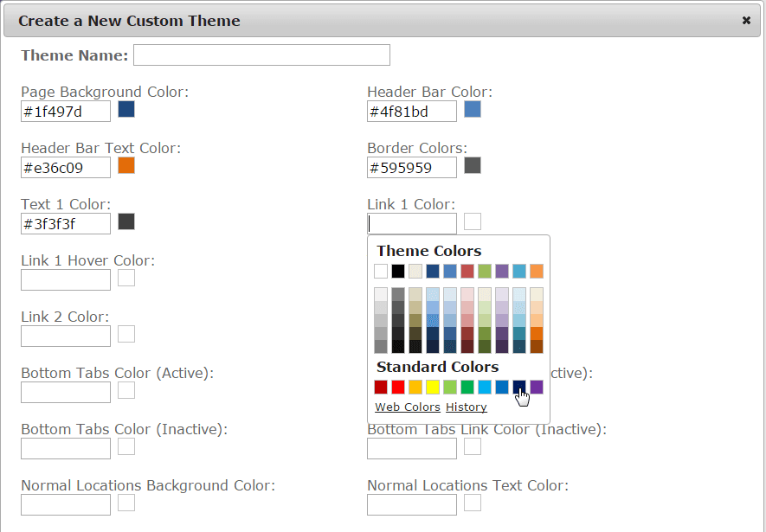Click the Page Background Color swatch

click(126, 109)
